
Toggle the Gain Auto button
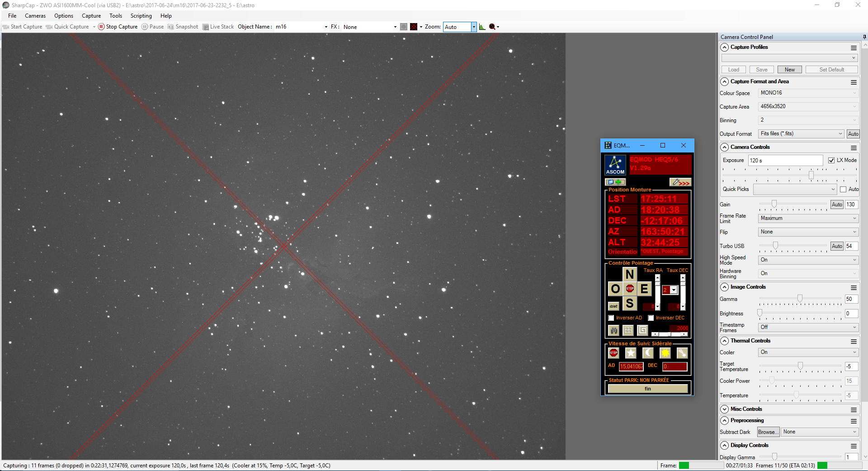point(837,205)
